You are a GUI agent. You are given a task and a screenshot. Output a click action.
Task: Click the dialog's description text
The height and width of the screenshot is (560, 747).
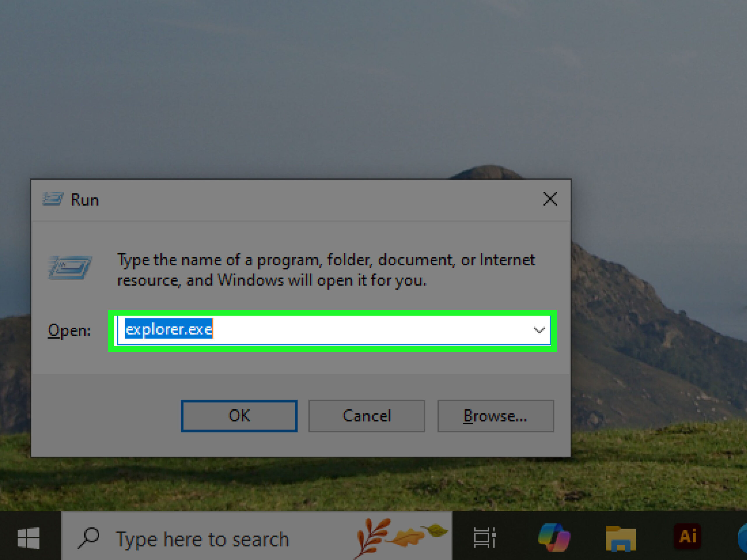pos(326,270)
